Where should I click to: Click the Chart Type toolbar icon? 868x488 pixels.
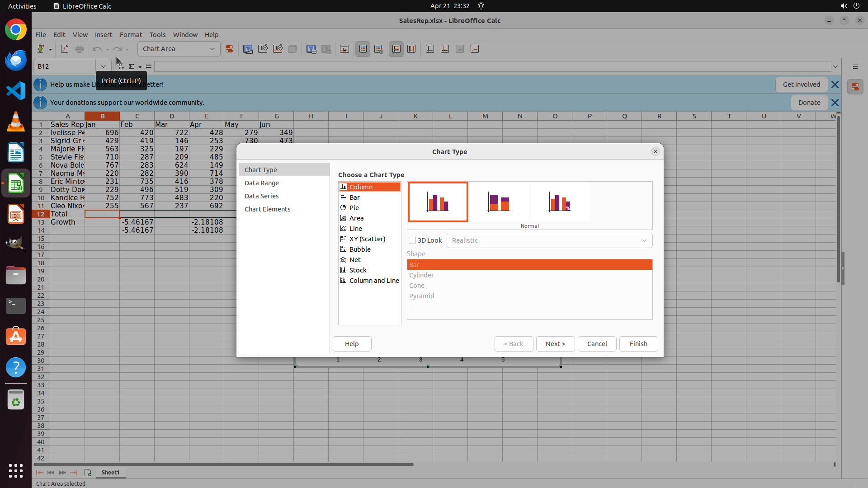tap(248, 49)
